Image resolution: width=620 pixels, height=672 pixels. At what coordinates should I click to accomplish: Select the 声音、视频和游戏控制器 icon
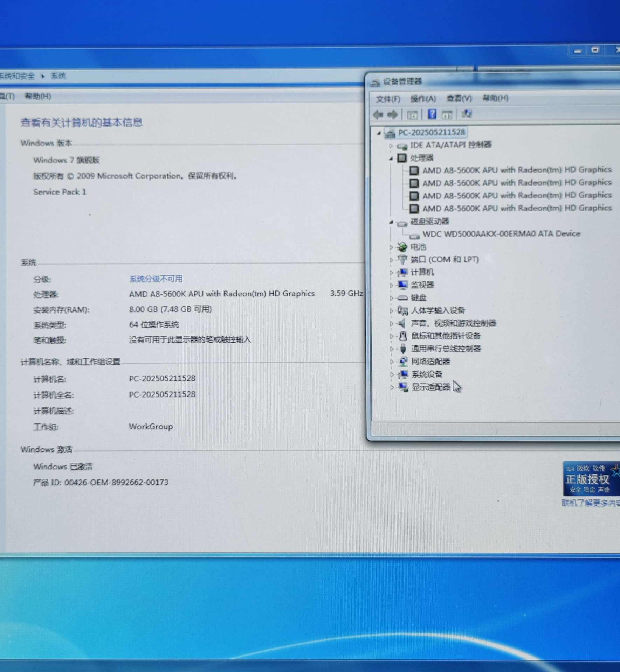402,323
